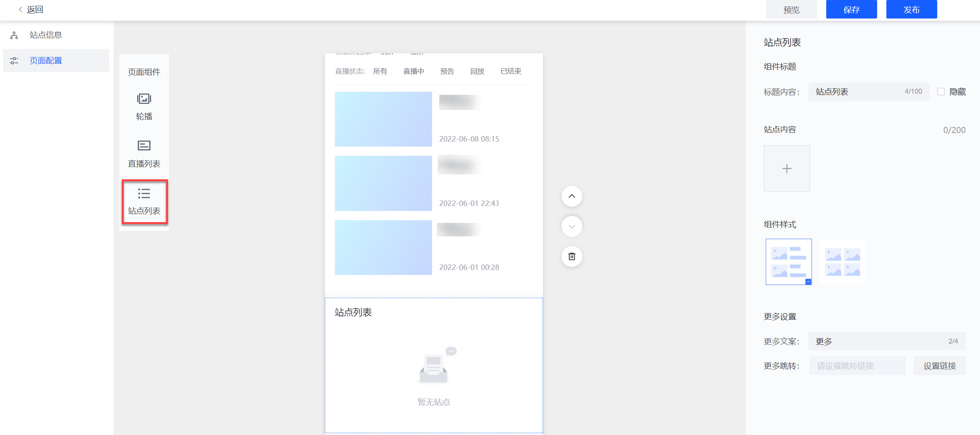
Task: Click the 设置链接 button
Action: (940, 366)
